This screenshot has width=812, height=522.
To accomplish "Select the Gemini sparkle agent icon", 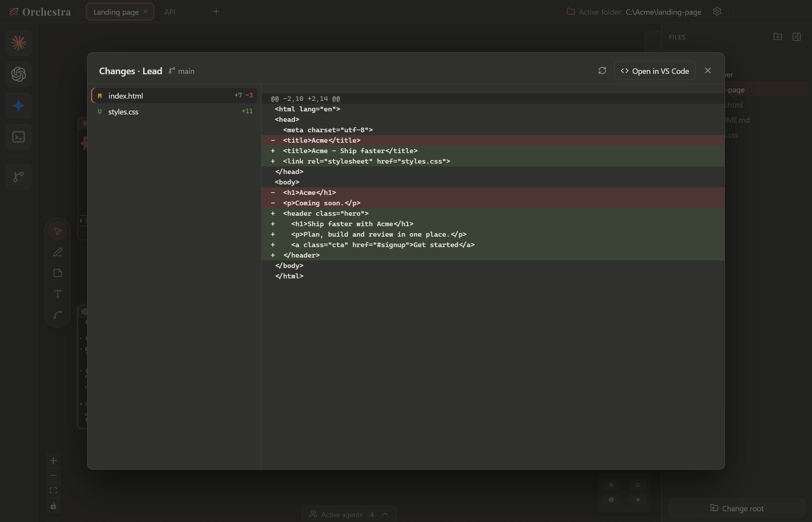I will pos(19,106).
